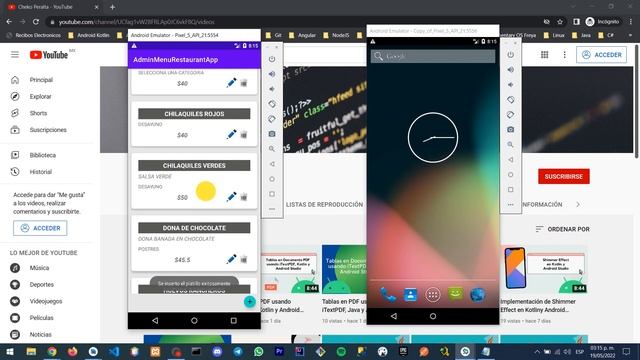Image resolution: width=640 pixels, height=360 pixels.
Task: Take screenshot with Copy_of_Pixel_5 emulator camera icon
Action: click(x=511, y=129)
